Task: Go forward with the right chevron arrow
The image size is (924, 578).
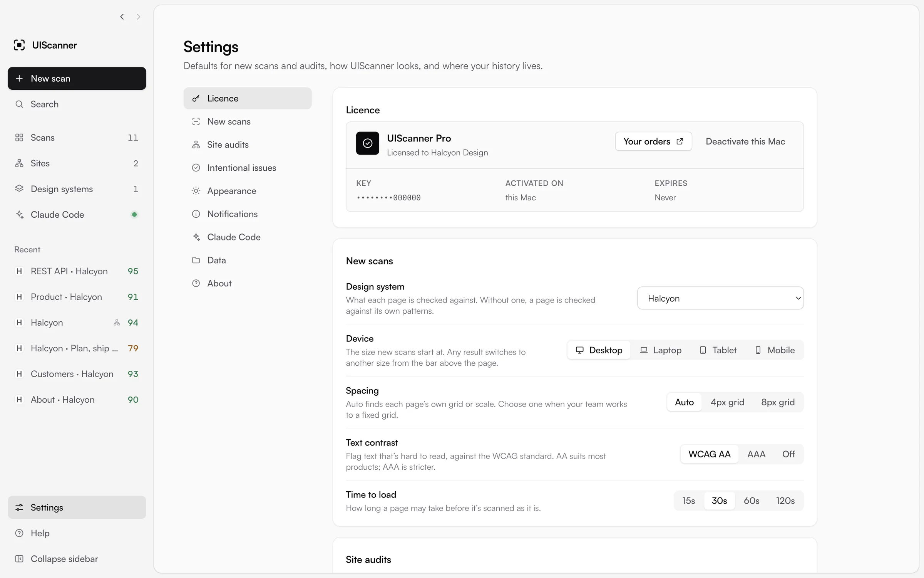Action: [x=139, y=17]
